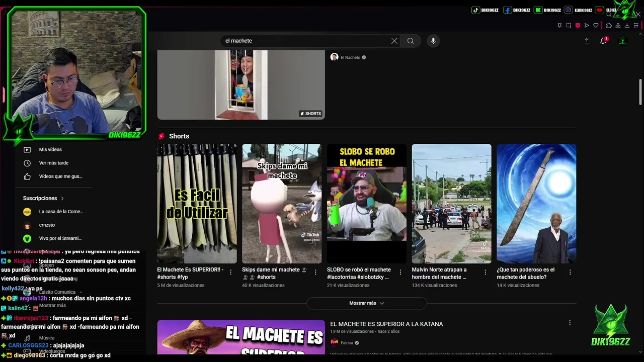The height and width of the screenshot is (362, 644).
Task: Clear the 'el machete' search text
Action: click(394, 41)
